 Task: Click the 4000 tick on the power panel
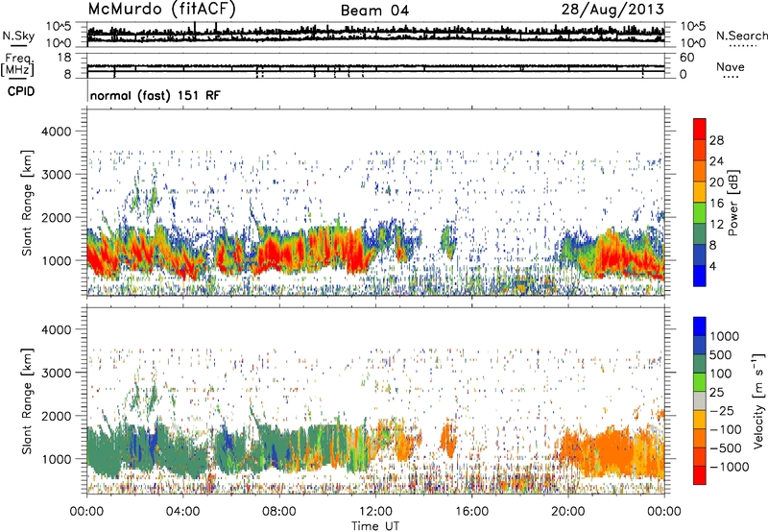pyautogui.click(x=56, y=132)
